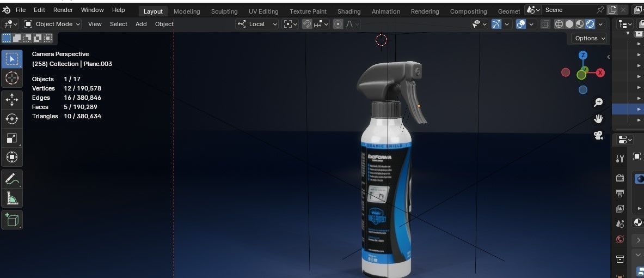Open the object visibility filter dropdown
644x278 pixels.
[479, 25]
